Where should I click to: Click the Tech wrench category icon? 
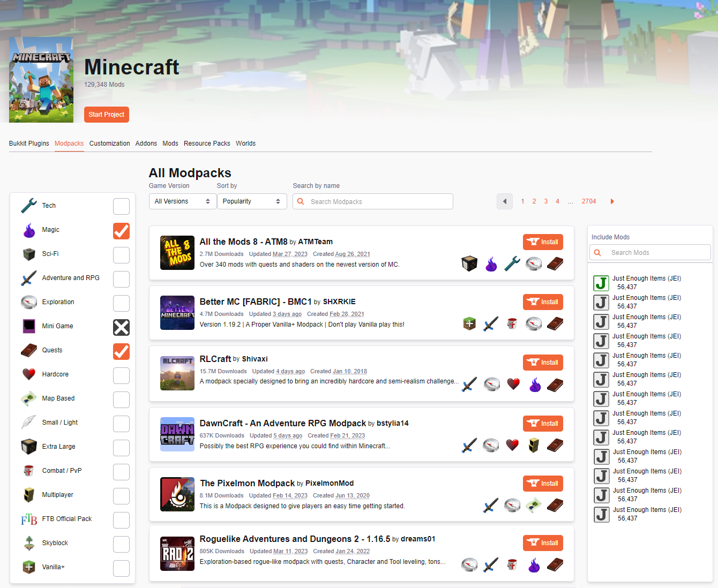tap(29, 206)
